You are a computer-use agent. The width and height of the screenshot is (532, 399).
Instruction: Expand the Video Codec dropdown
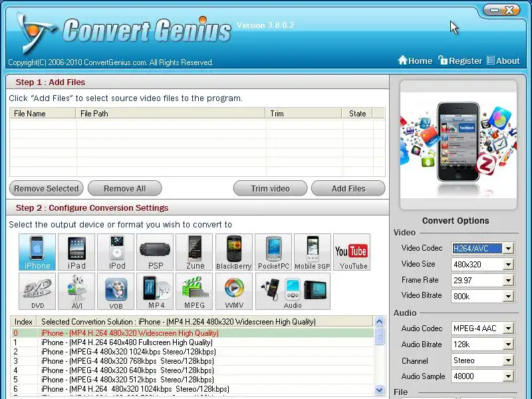point(508,248)
